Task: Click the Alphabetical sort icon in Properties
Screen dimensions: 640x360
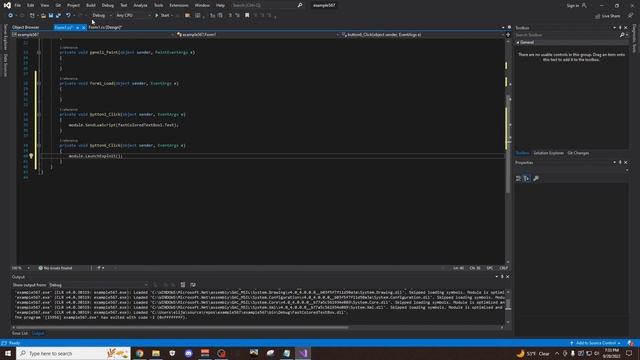Action: 527,178
